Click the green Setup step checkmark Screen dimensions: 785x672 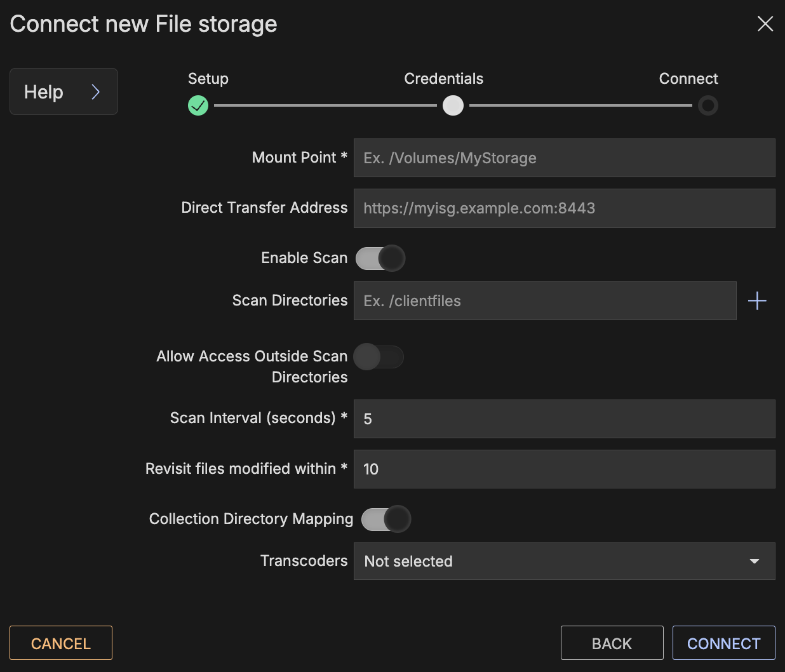coord(198,105)
